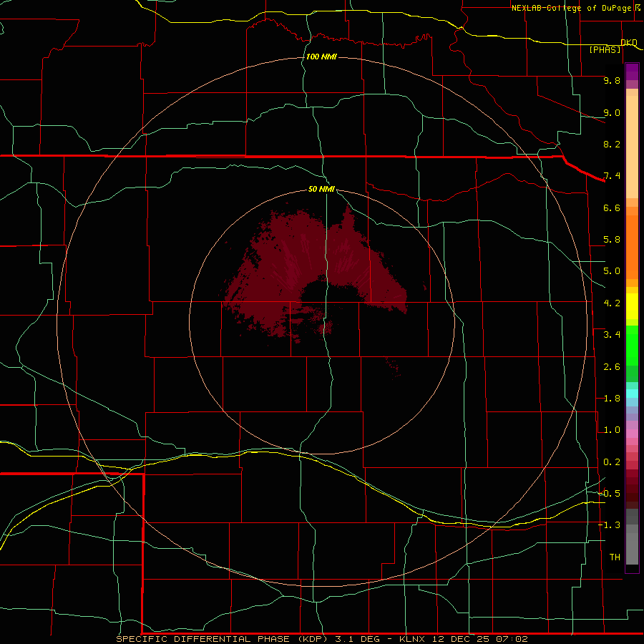Click the '[PHAS]' unit label
Viewport: 644px width, 644px height.
pyautogui.click(x=605, y=50)
